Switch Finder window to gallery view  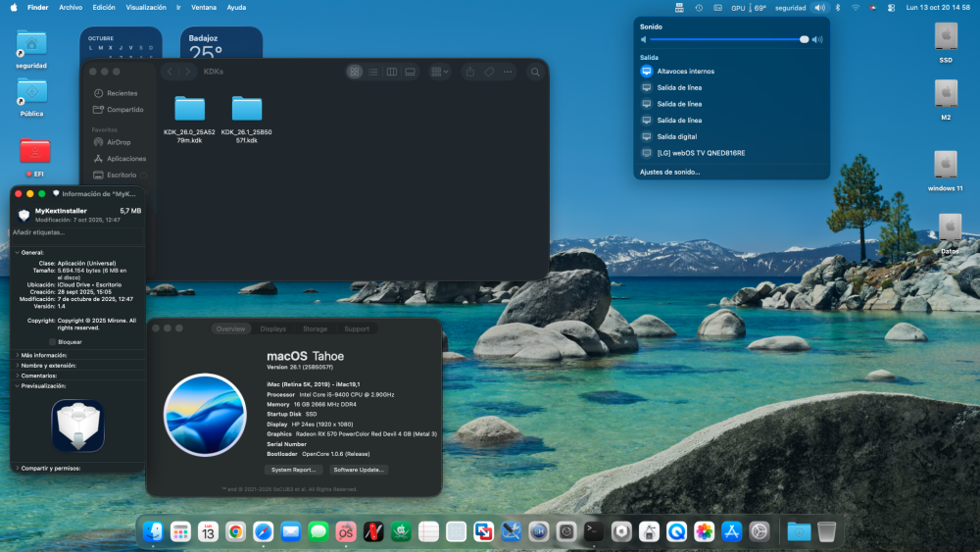click(x=410, y=72)
